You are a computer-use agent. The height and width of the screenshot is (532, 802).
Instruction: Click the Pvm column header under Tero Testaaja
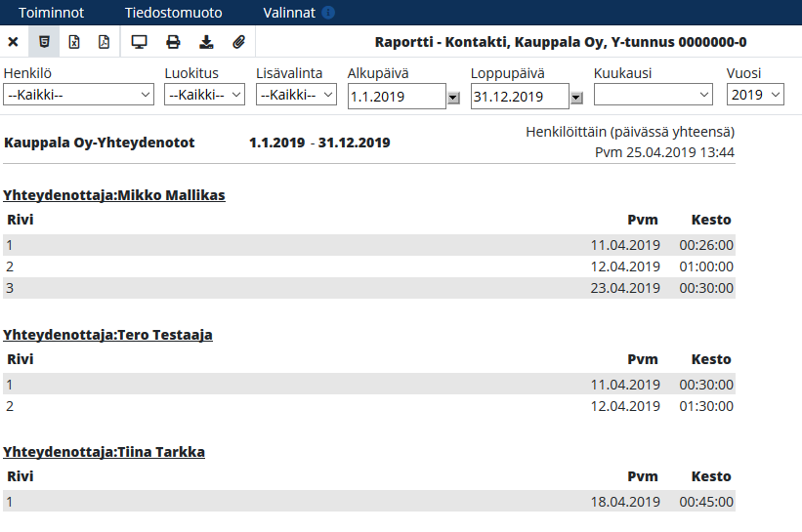tap(643, 359)
